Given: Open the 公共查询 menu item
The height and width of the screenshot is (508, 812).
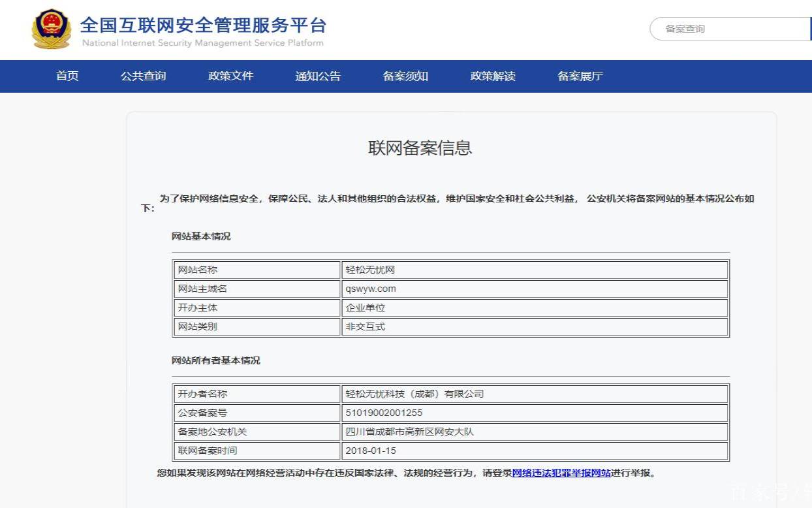Looking at the screenshot, I should point(143,76).
